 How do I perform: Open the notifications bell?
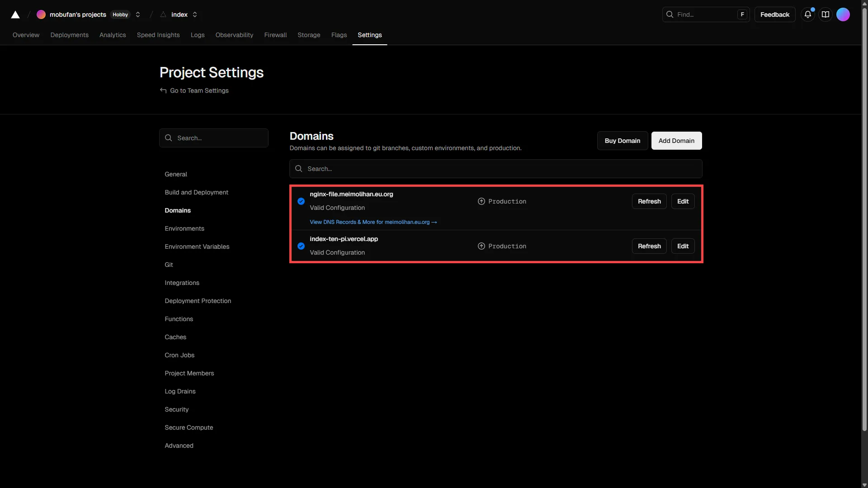(807, 14)
